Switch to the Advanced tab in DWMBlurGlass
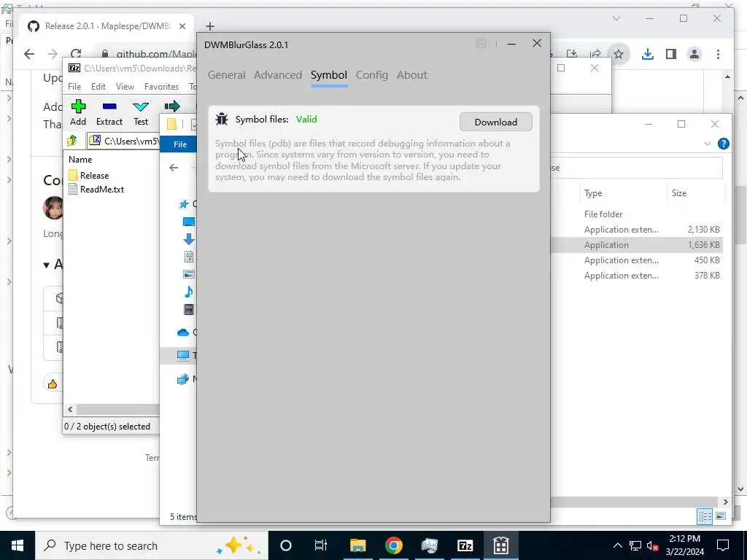This screenshot has height=560, width=747. (278, 75)
